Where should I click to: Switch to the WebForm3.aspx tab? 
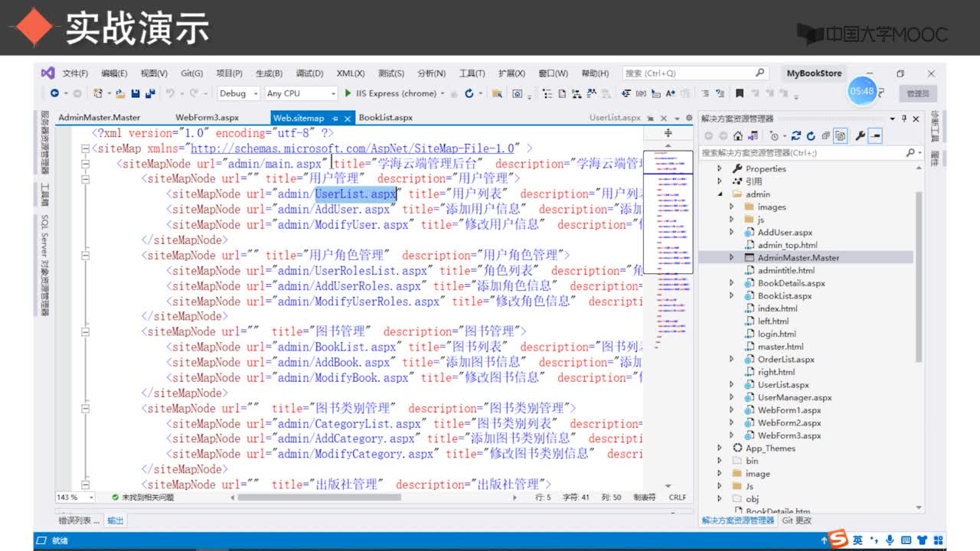(x=207, y=118)
